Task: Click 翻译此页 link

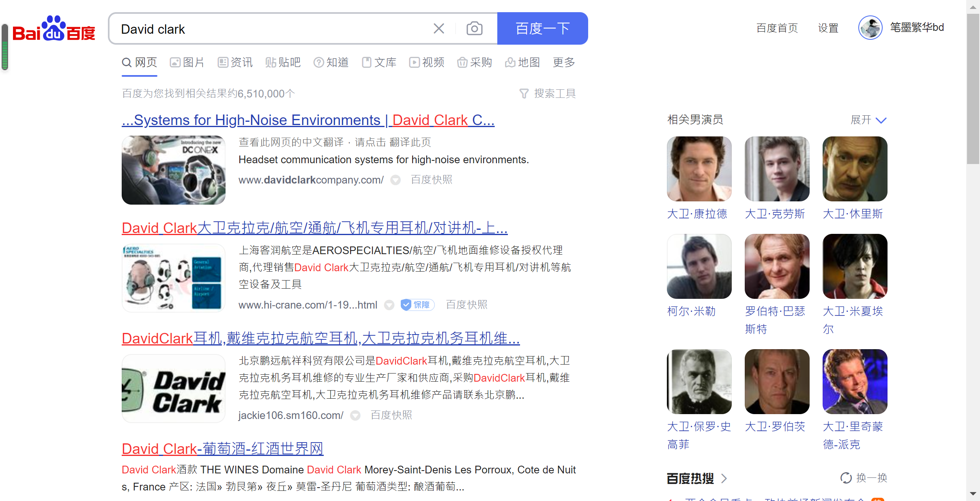Action: pyautogui.click(x=410, y=142)
